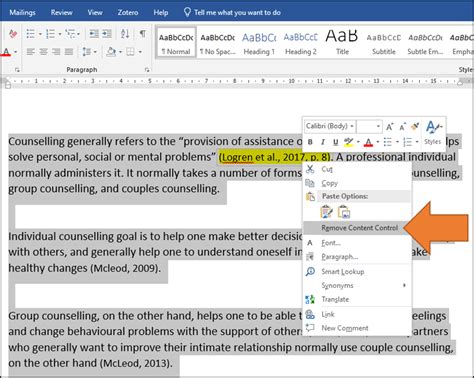Click the ribbon Numbering list icon
Viewport: 474px width, 378px height.
[x=50, y=34]
